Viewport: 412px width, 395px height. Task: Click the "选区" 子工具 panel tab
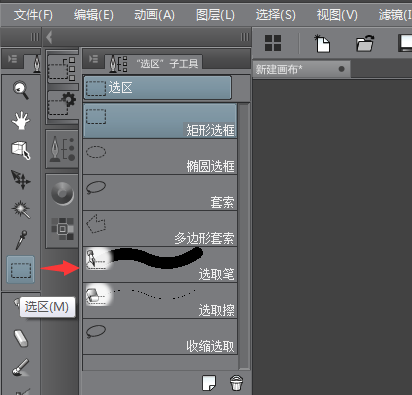click(x=154, y=63)
